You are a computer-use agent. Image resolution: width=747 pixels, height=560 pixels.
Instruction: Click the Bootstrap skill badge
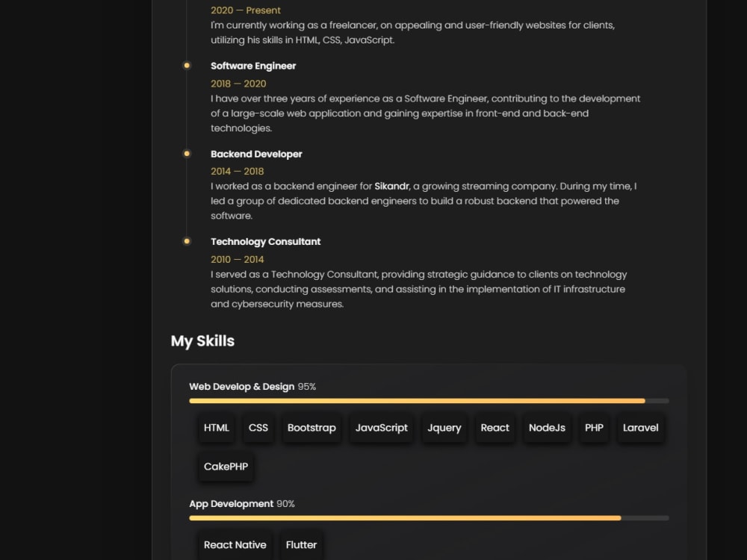[x=311, y=428]
